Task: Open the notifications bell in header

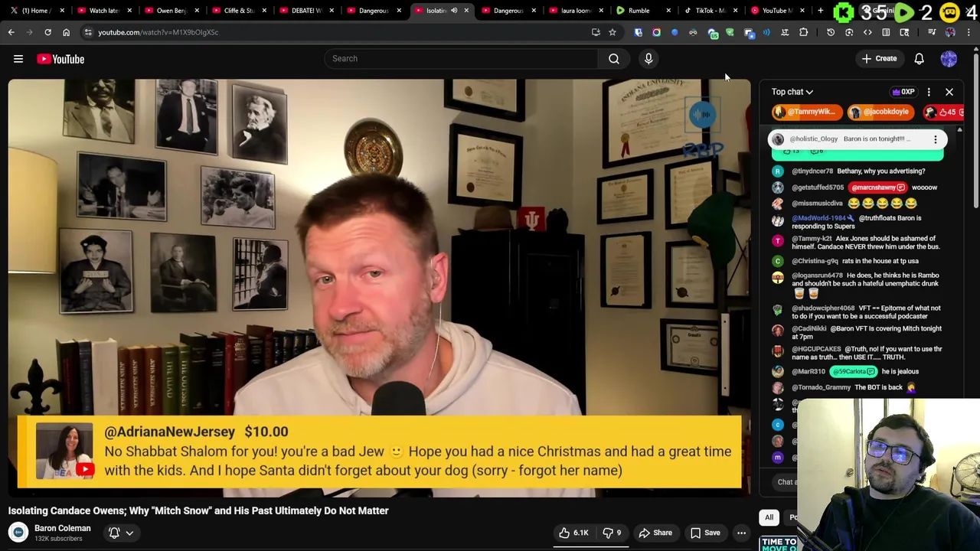Action: 920,59
